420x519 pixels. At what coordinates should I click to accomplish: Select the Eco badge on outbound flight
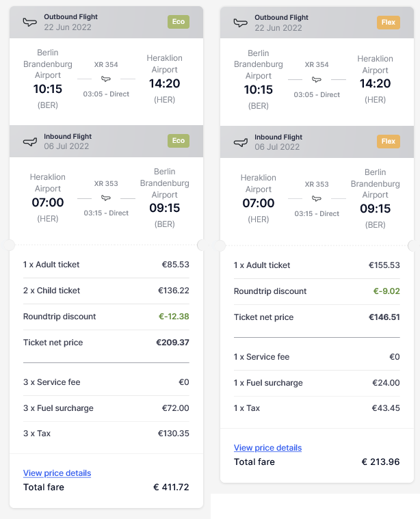[179, 22]
